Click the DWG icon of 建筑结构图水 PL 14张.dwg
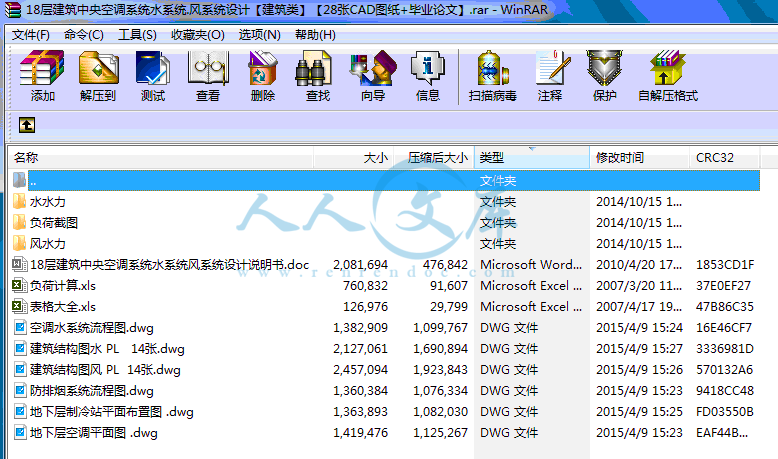Screen dimensions: 778x459 pyautogui.click(x=20, y=348)
